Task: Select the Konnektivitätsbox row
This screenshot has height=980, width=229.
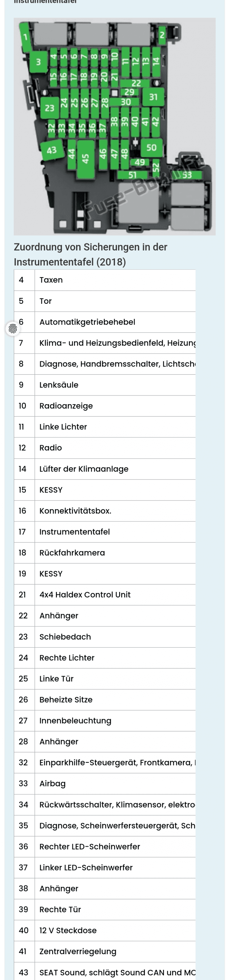Action: point(105,511)
